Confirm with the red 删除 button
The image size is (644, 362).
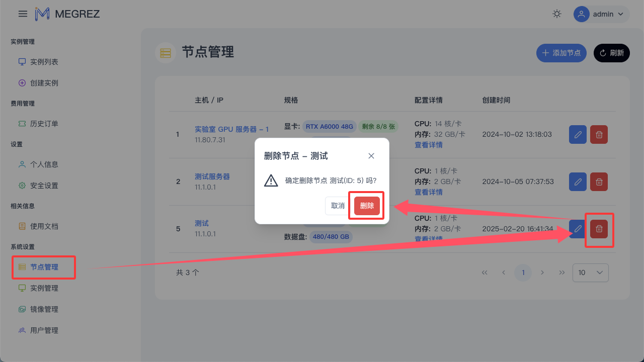pos(367,206)
